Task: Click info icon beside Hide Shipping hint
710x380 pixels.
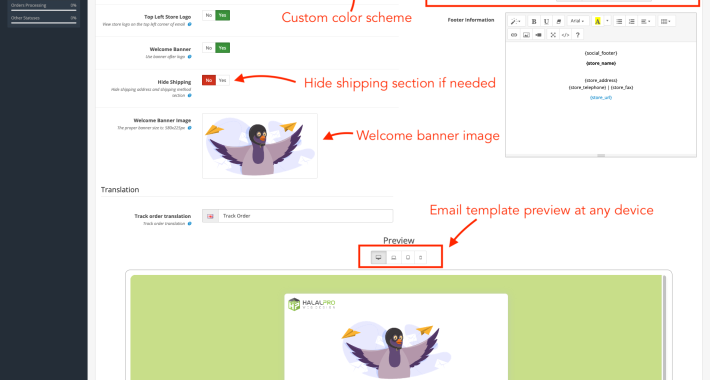Action: point(190,96)
